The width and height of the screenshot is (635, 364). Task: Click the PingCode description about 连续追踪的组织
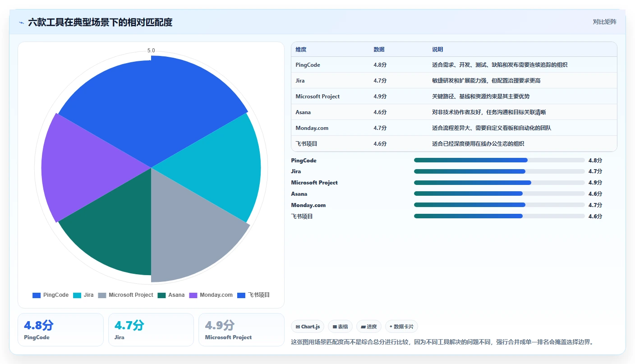500,65
